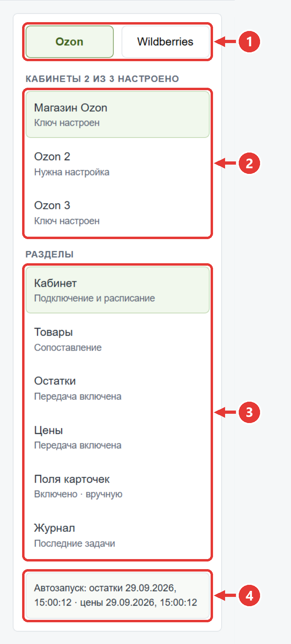Open the Товары section

coord(118,339)
